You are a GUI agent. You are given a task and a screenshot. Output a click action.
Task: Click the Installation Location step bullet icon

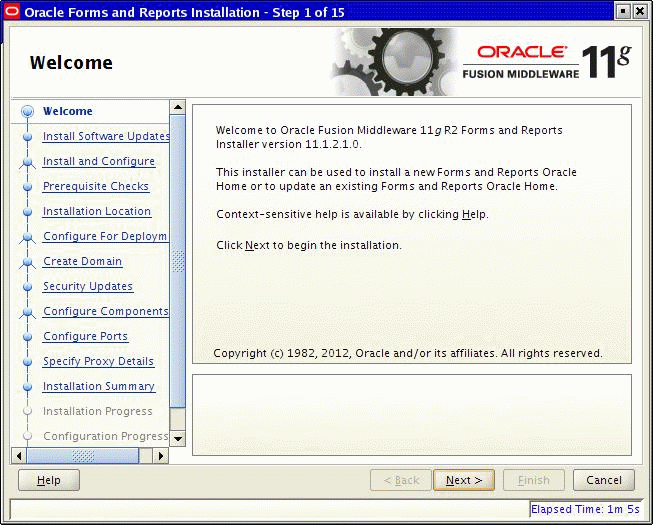tap(27, 211)
